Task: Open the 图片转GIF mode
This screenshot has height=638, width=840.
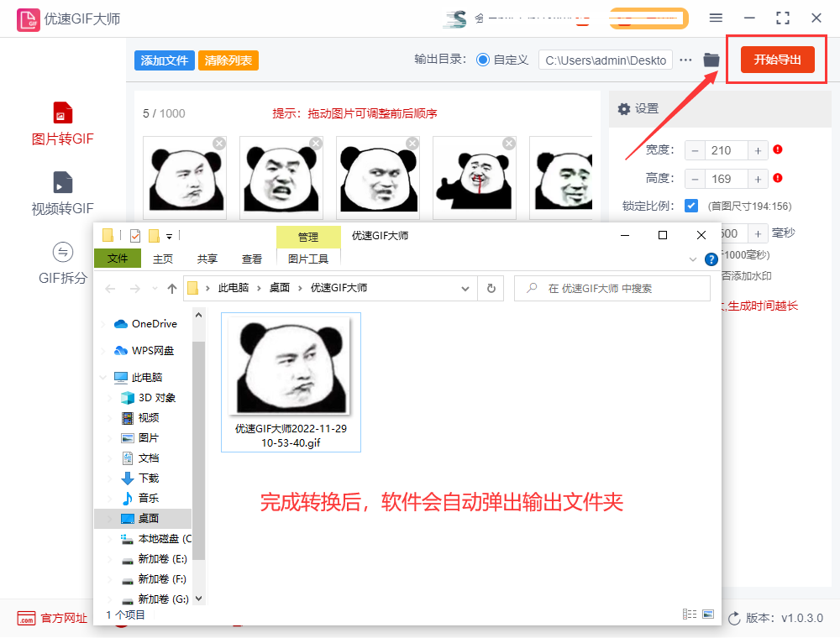Action: click(x=63, y=124)
